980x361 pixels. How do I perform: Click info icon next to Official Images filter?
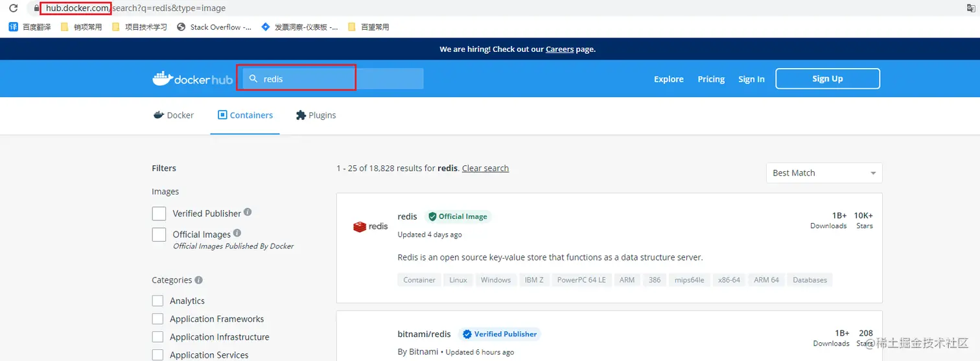point(237,233)
